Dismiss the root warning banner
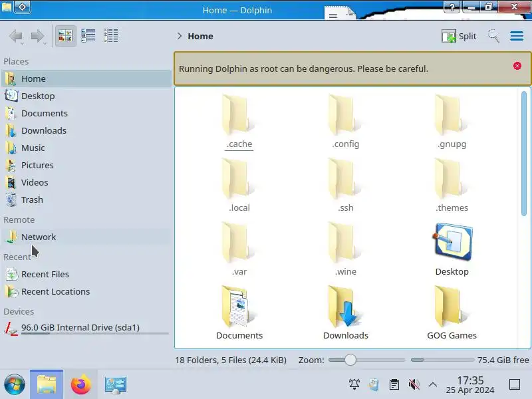Image resolution: width=532 pixels, height=399 pixels. pos(517,66)
